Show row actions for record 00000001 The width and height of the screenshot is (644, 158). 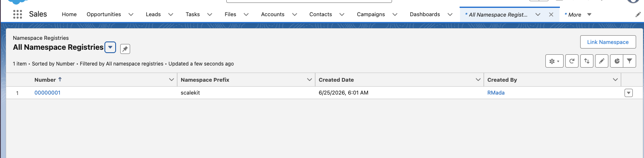point(629,93)
